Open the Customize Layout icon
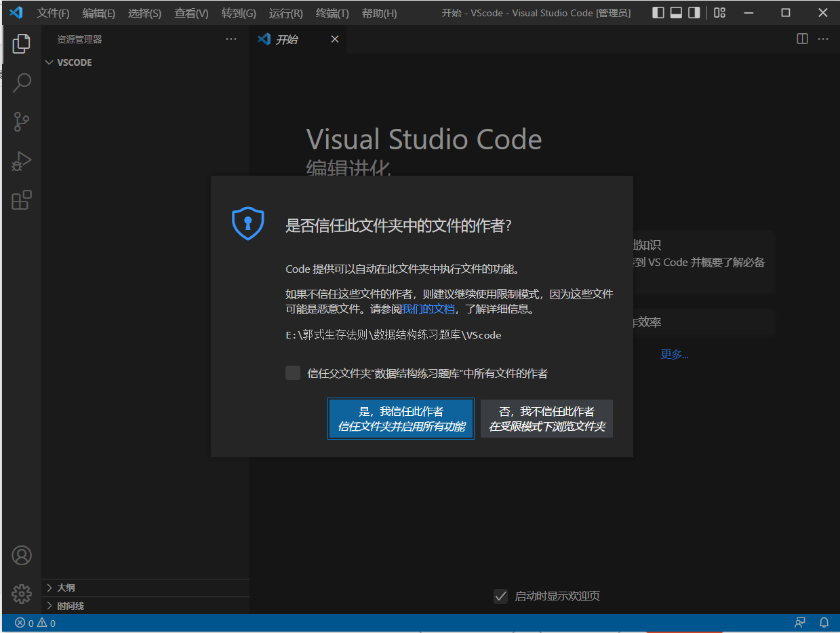 tap(720, 13)
